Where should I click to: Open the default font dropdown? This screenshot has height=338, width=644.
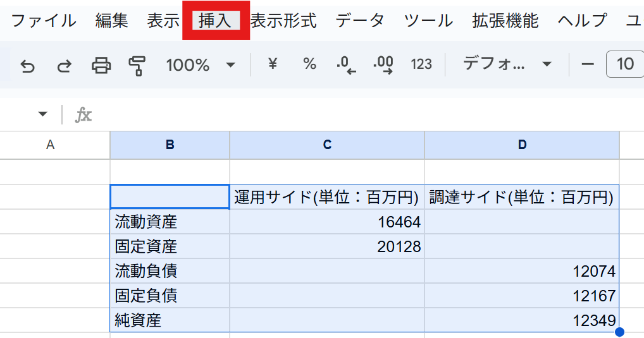point(507,64)
